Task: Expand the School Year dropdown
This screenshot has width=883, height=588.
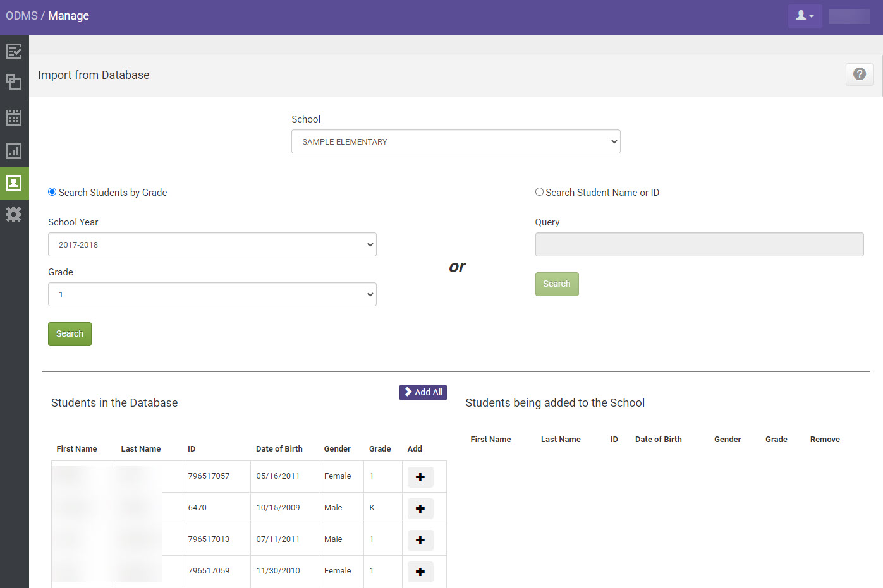Action: point(212,244)
